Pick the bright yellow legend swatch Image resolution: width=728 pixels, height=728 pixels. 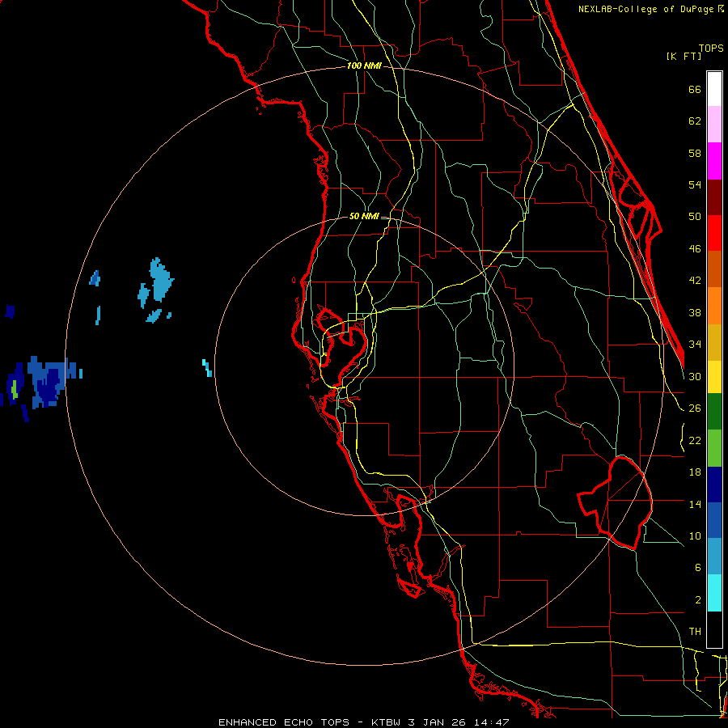coord(714,377)
